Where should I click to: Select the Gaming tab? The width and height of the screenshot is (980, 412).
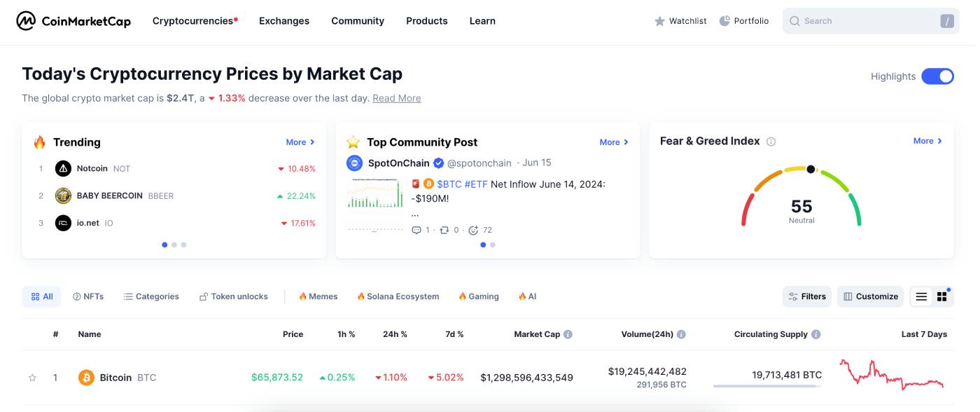tap(479, 296)
